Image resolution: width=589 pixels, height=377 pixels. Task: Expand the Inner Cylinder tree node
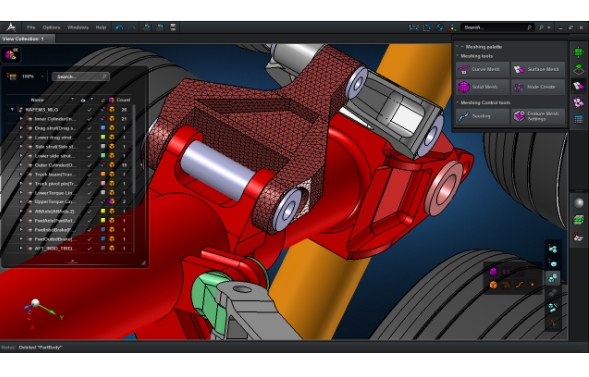click(x=21, y=119)
